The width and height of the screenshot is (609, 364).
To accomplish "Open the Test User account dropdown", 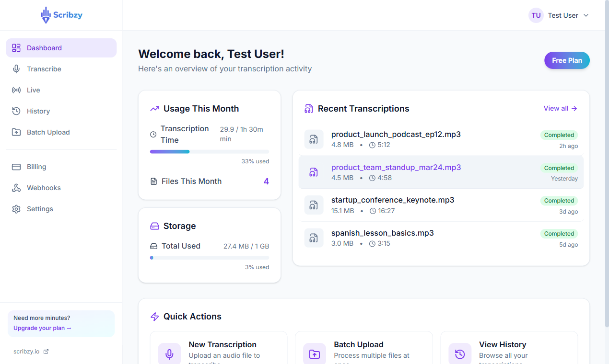I will pos(559,15).
